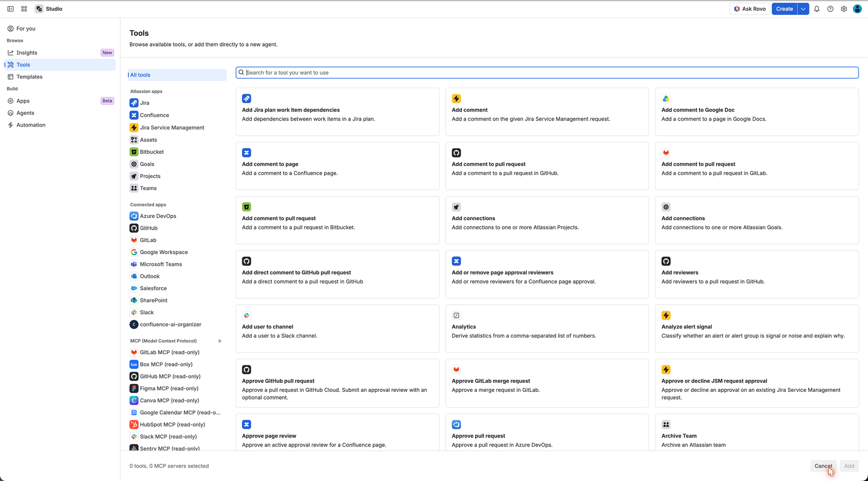The width and height of the screenshot is (868, 481).
Task: Open the user profile avatar
Action: pos(858,9)
